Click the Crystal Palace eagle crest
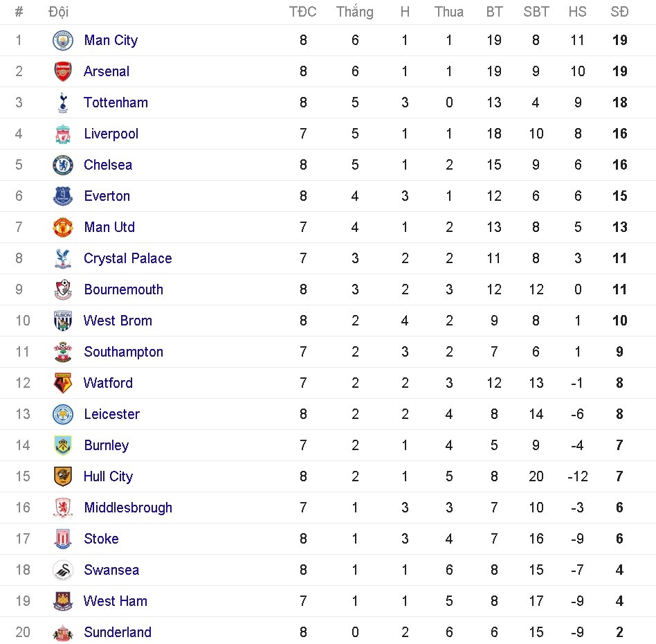 (x=62, y=258)
